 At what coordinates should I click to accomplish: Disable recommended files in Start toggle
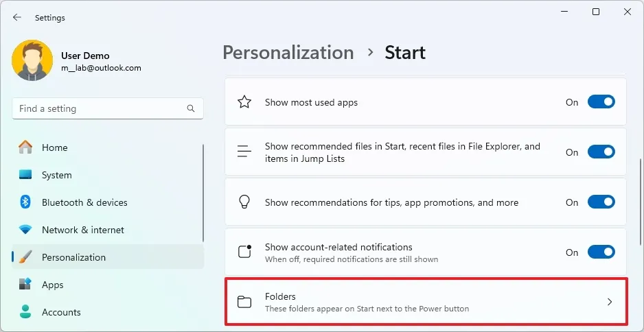point(601,152)
